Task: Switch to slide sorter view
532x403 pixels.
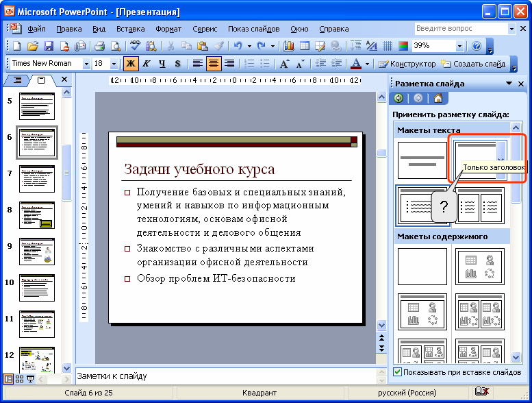Action: click(x=20, y=379)
